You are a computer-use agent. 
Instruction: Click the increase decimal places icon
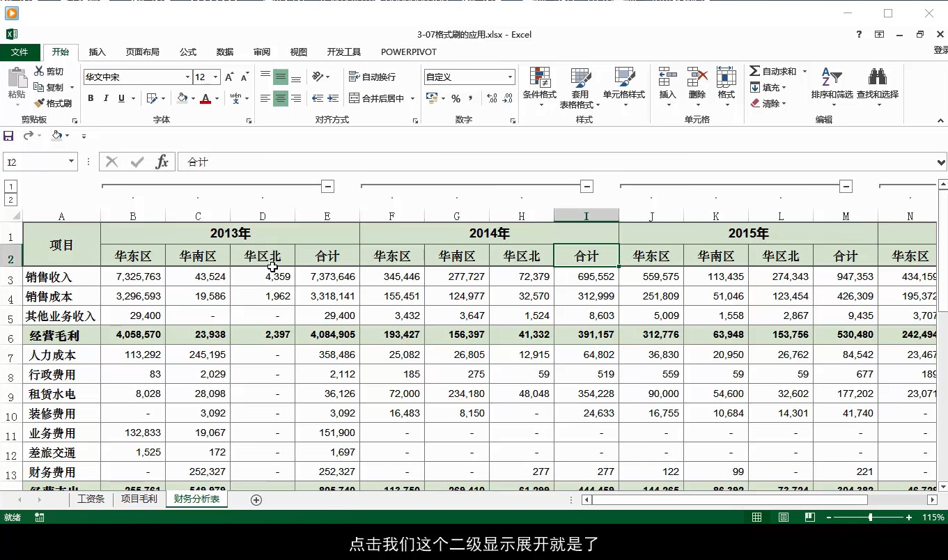point(492,98)
